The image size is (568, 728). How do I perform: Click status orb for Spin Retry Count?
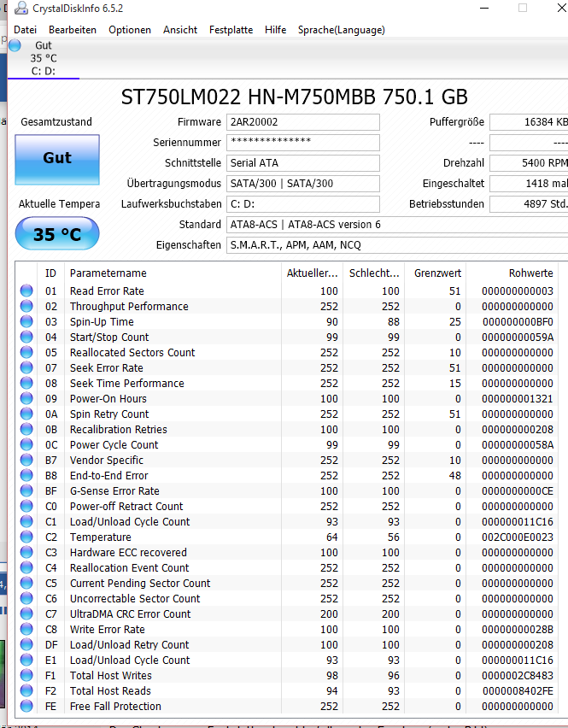click(26, 414)
